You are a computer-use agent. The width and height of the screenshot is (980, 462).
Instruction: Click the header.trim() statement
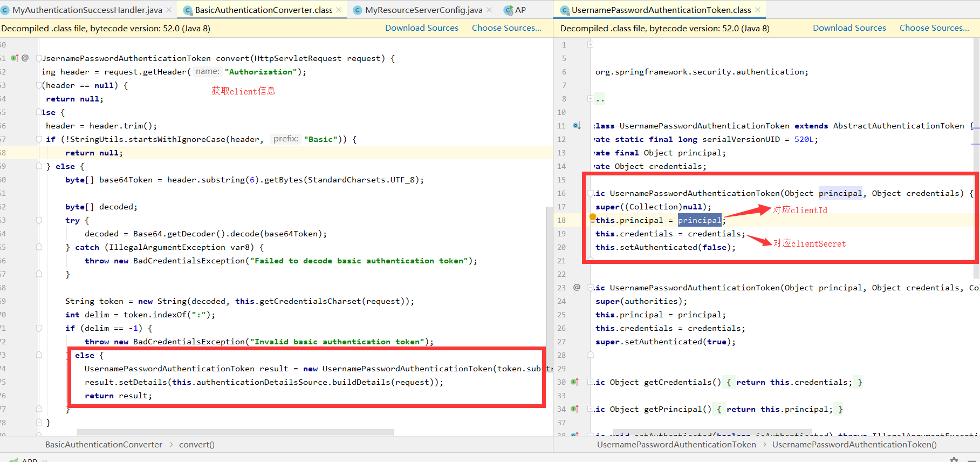[101, 126]
